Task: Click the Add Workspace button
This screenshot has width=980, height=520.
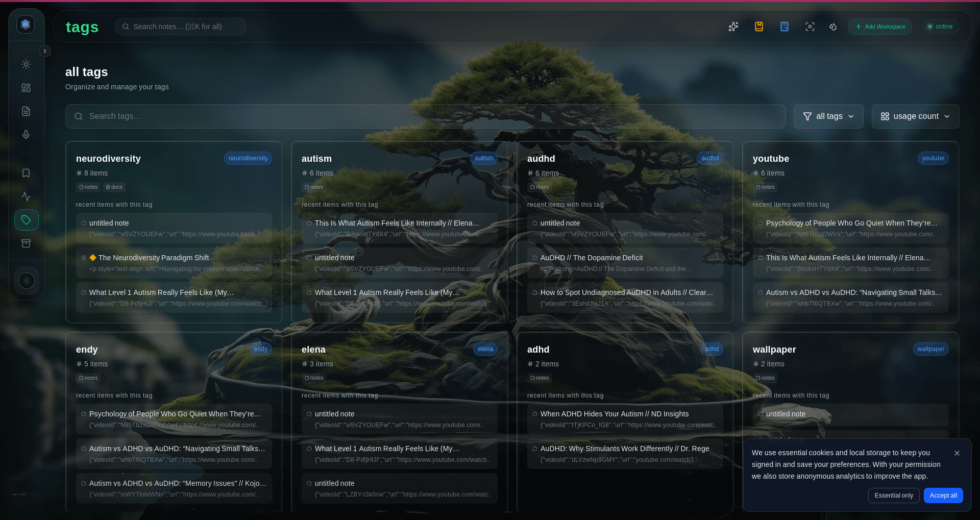Action: coord(880,27)
